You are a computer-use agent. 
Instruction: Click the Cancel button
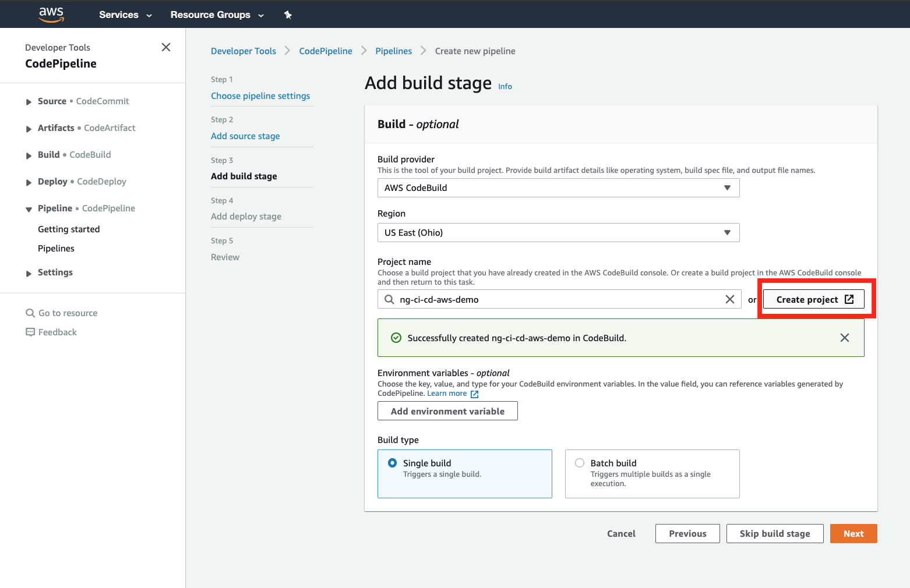[x=621, y=534]
